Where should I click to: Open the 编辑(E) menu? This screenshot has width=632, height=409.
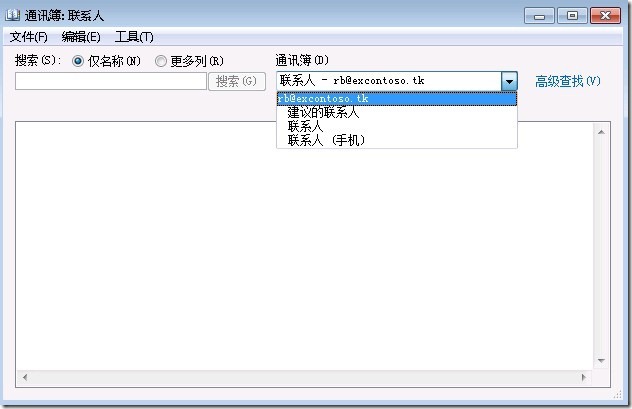click(x=81, y=37)
